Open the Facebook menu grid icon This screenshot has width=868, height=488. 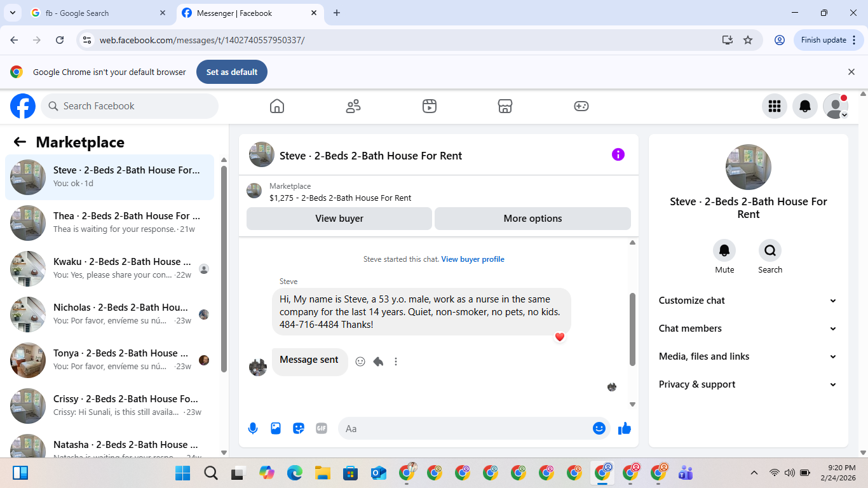pyautogui.click(x=775, y=106)
